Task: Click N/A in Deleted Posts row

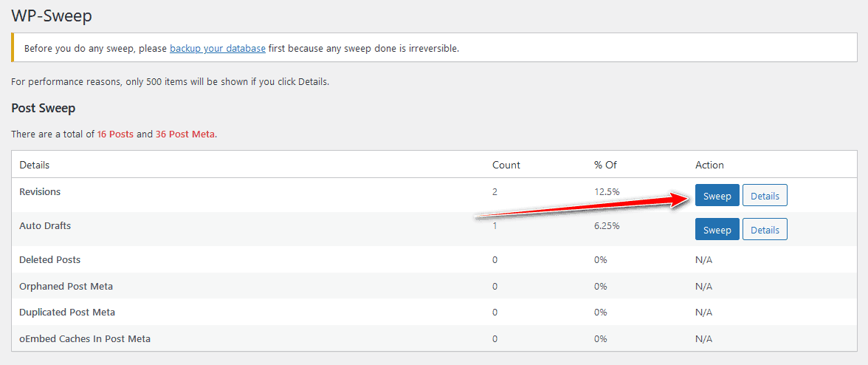Action: tap(703, 259)
